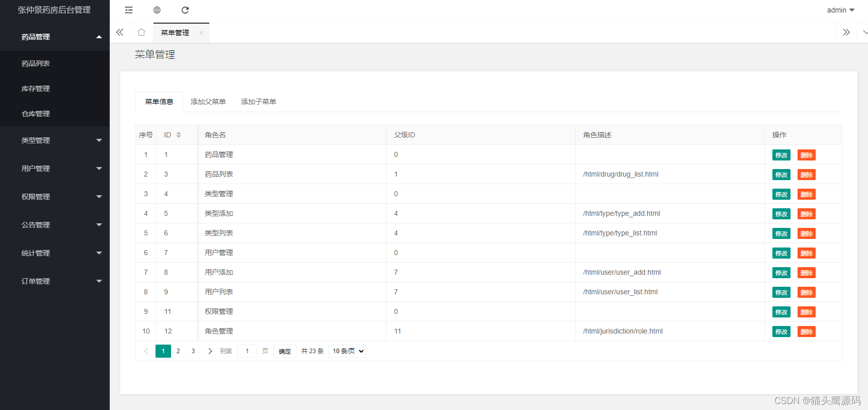Close the 菜单管理 tab
The height and width of the screenshot is (410, 868).
click(x=201, y=33)
